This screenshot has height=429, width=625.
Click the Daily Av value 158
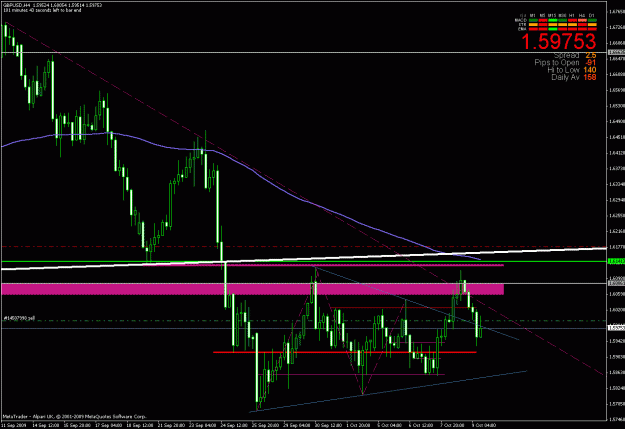pos(590,77)
